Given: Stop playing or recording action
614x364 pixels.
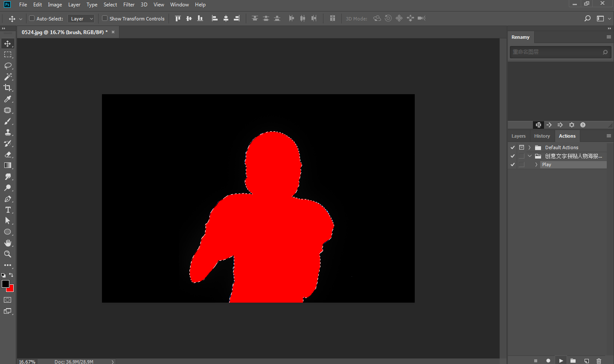Looking at the screenshot, I should click(535, 361).
